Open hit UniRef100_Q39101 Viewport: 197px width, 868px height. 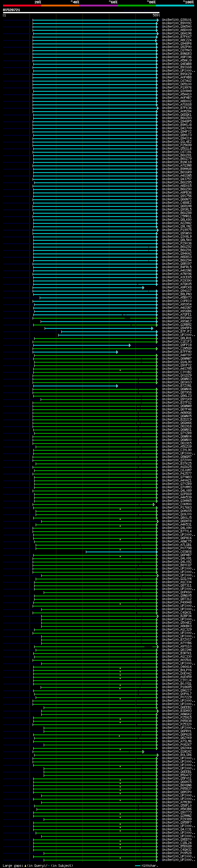coord(177,20)
